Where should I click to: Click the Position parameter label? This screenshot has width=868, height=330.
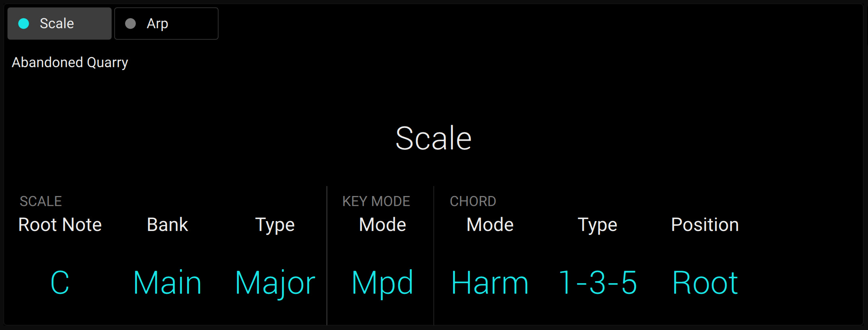704,225
